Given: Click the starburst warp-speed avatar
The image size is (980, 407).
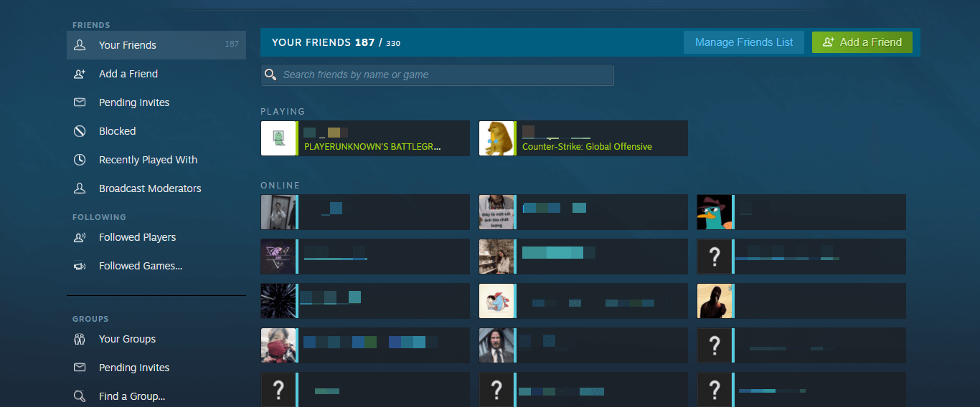Looking at the screenshot, I should (278, 301).
